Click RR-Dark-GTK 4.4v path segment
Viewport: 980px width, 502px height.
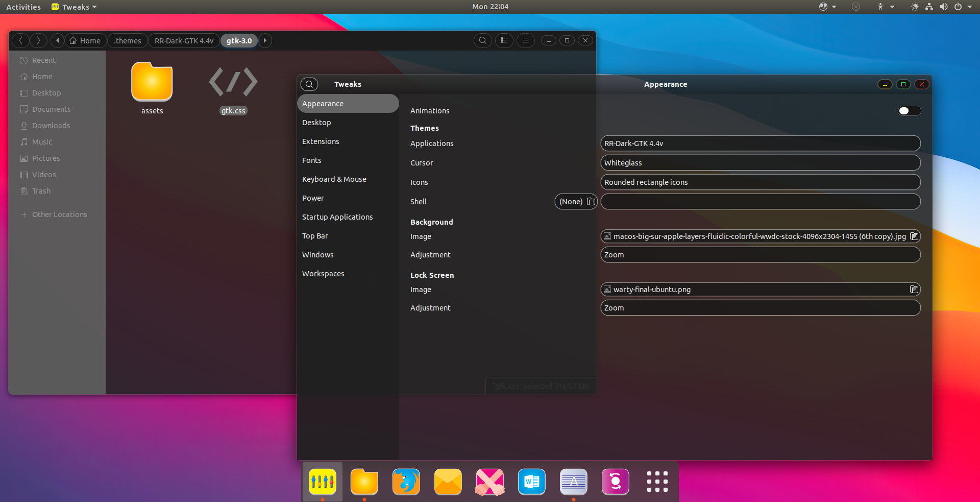click(184, 40)
